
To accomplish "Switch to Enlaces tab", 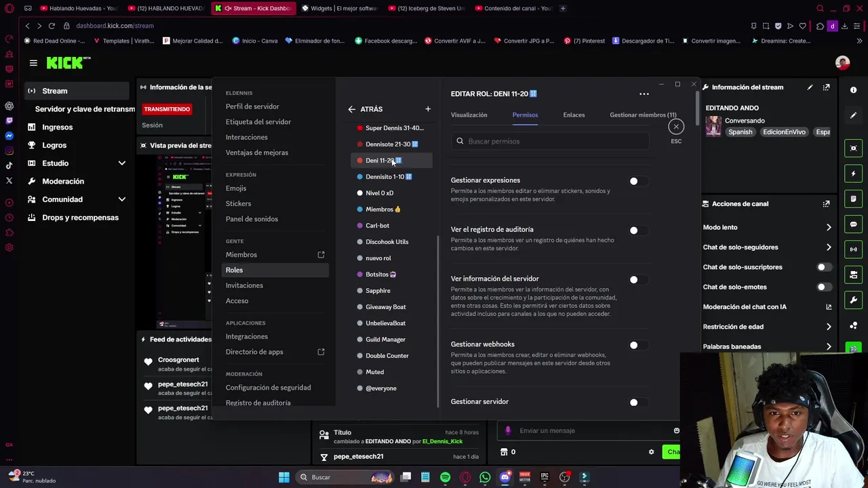I will (574, 115).
